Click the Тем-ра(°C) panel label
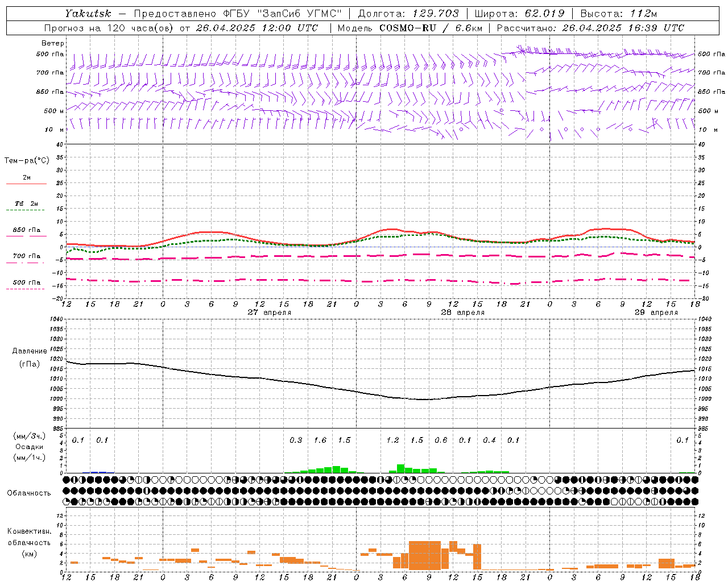Image resolution: width=728 pixels, height=582 pixels. click(27, 161)
